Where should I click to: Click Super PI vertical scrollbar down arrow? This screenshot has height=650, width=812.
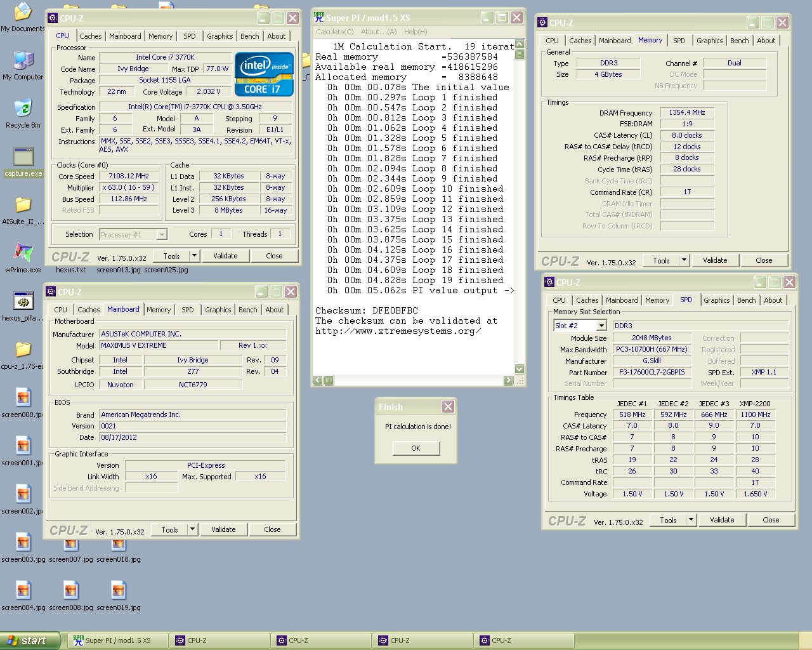coord(520,369)
